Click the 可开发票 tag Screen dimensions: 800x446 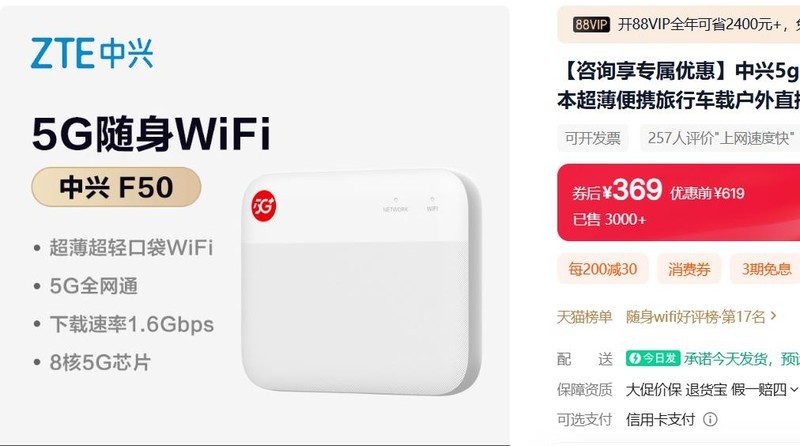pyautogui.click(x=592, y=138)
